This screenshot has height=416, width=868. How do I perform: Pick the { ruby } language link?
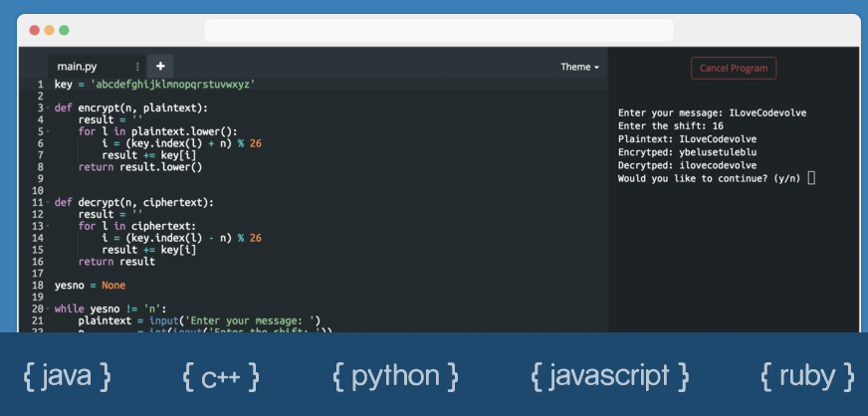pos(806,376)
